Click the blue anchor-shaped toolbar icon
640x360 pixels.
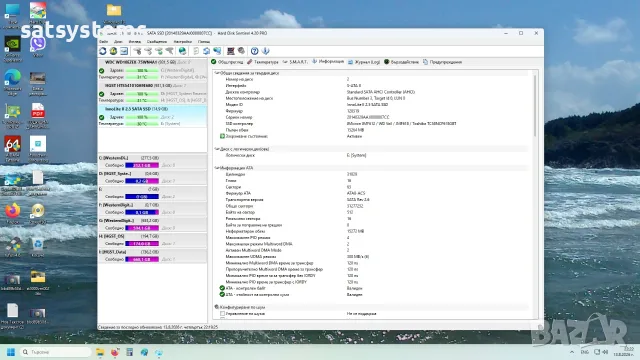click(265, 51)
